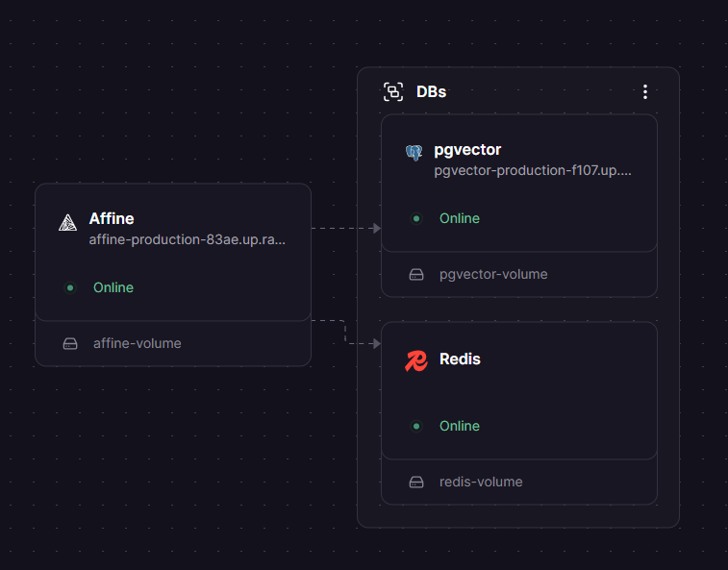Click pgvector's Online status text
This screenshot has height=570, width=728.
click(460, 218)
